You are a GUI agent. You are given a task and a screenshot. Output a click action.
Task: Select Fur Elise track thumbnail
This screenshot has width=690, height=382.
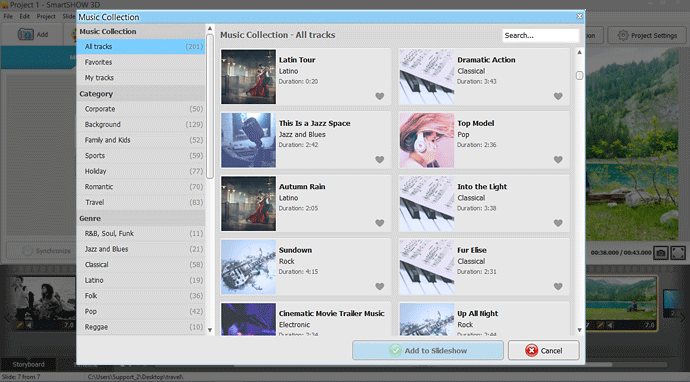tap(426, 267)
